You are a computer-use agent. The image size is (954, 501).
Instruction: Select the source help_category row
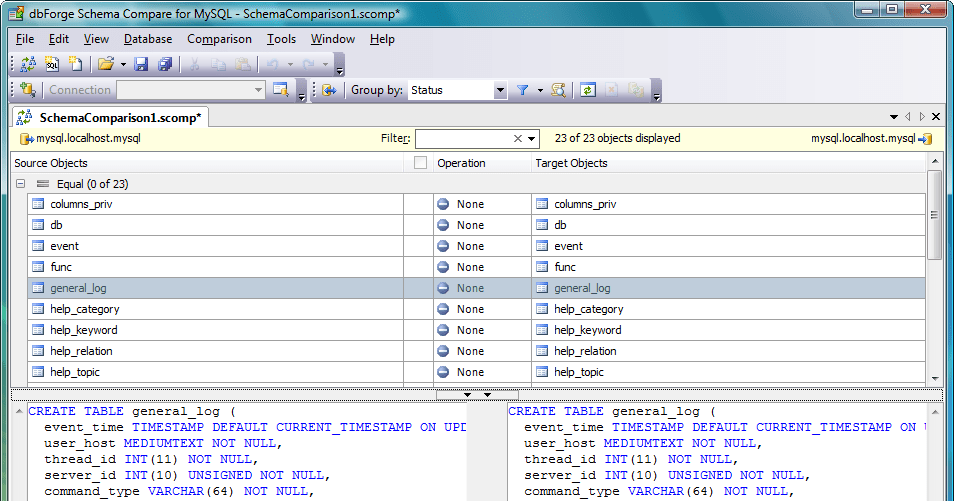[x=215, y=309]
